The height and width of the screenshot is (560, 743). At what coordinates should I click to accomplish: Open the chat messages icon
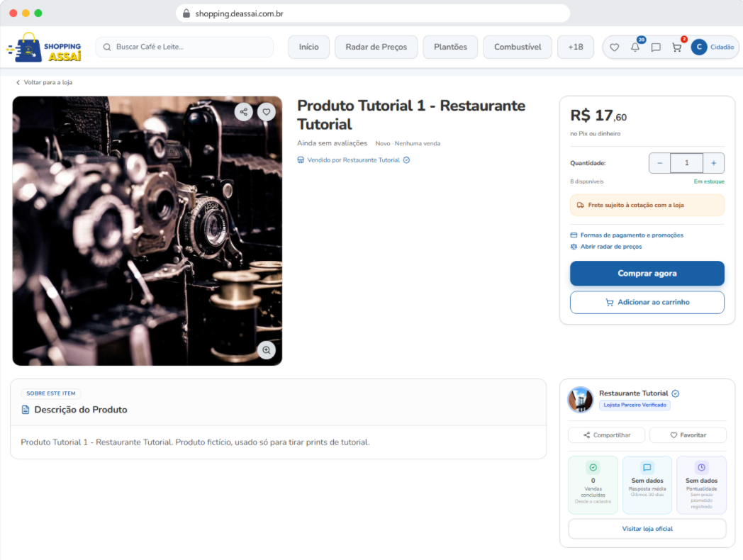tap(656, 47)
